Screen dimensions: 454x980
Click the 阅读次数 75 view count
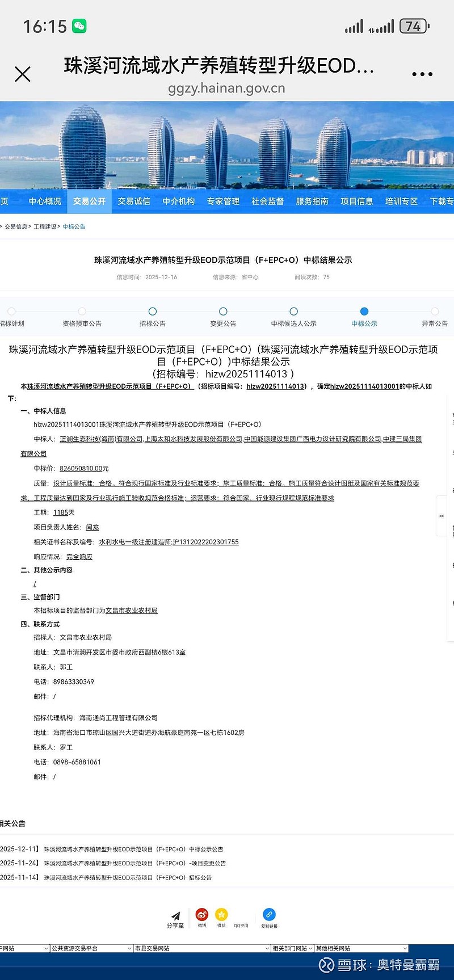tap(312, 277)
